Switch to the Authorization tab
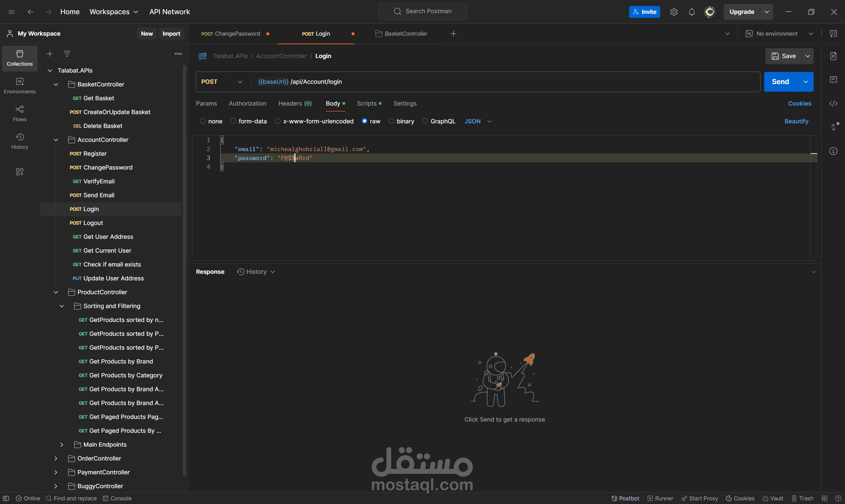The width and height of the screenshot is (845, 504). pyautogui.click(x=247, y=104)
